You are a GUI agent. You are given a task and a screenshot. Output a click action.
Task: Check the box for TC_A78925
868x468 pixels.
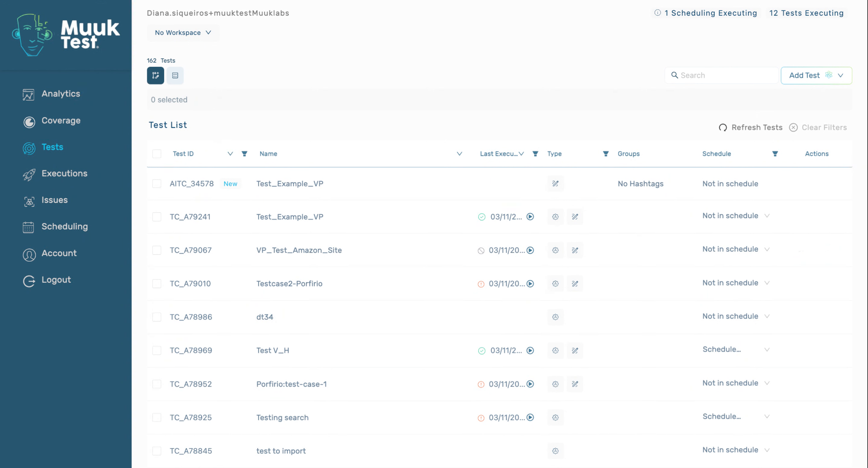point(157,417)
